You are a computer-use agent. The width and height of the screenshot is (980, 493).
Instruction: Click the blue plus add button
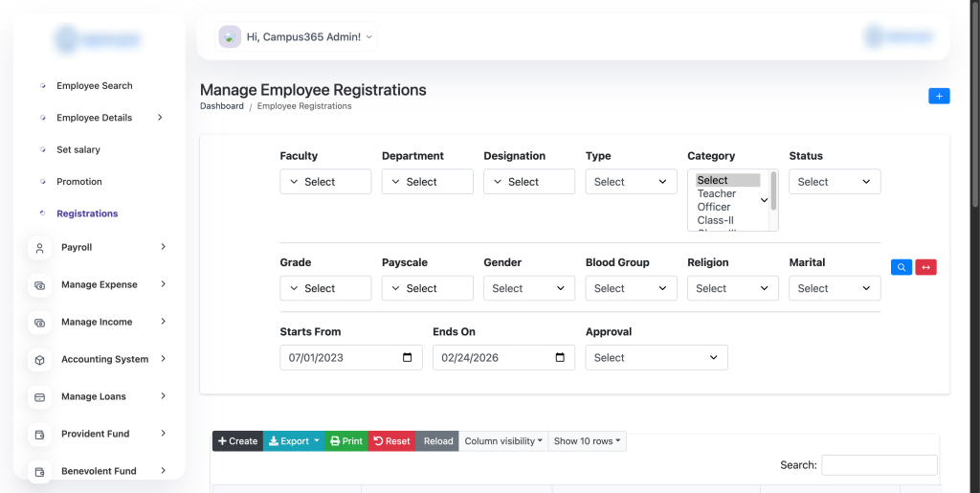[x=939, y=96]
